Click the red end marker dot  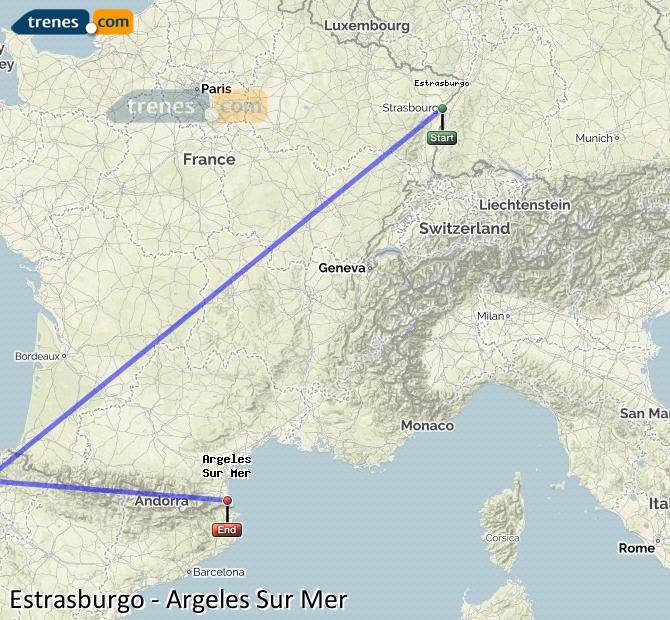pyautogui.click(x=228, y=500)
